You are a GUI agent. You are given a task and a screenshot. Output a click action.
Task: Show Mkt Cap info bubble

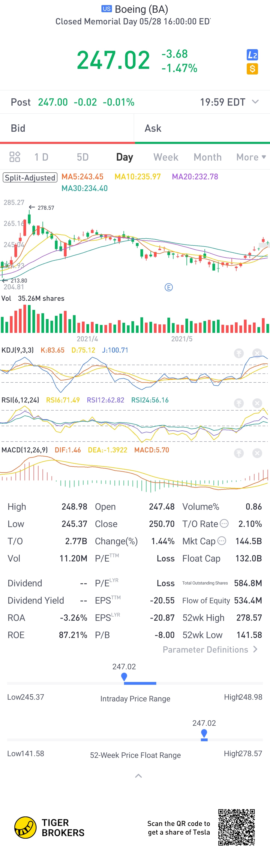221,540
